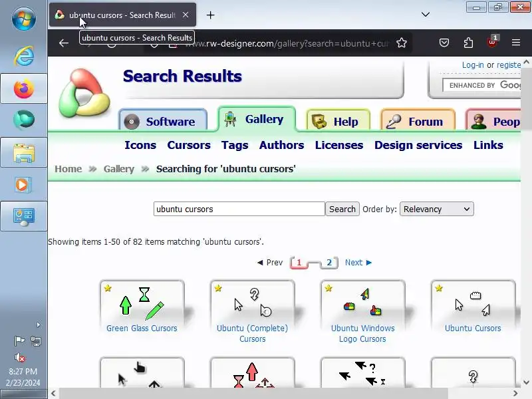Open the Gallery tab
Screen dimensions: 532x399
(257, 119)
